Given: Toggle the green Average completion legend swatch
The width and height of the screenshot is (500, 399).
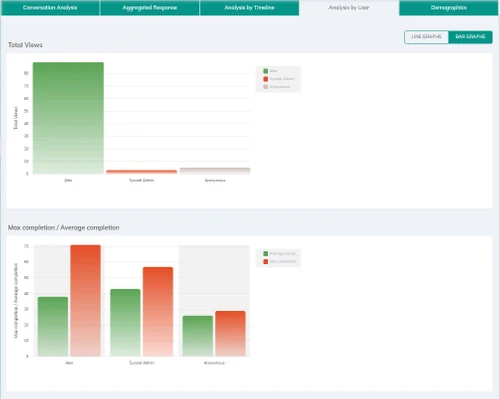Looking at the screenshot, I should point(266,254).
